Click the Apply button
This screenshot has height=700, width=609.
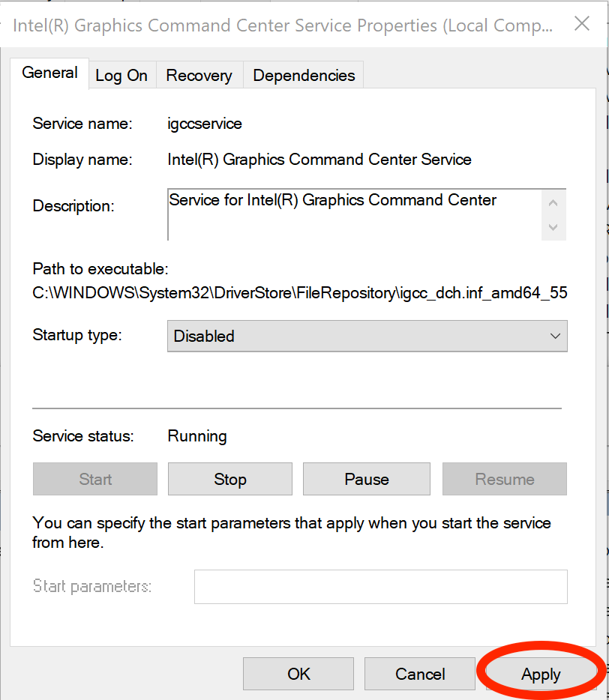tap(541, 674)
